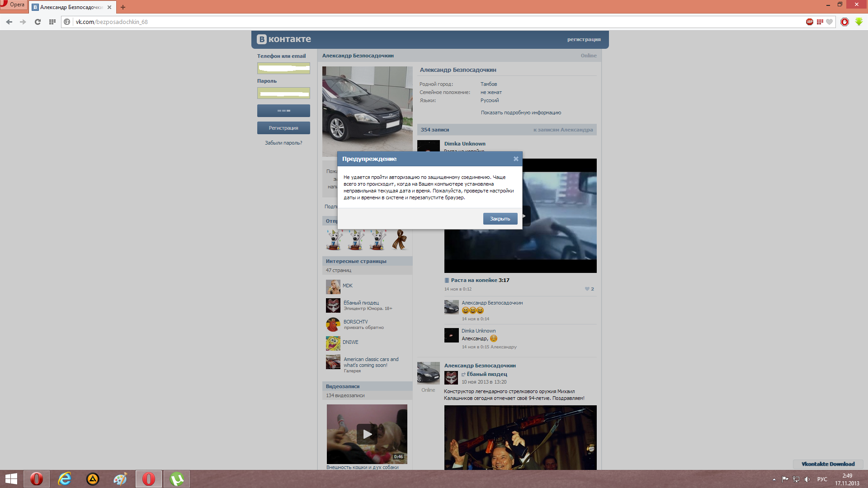868x488 pixels.
Task: Click the volume speaker tray icon
Action: (x=807, y=479)
